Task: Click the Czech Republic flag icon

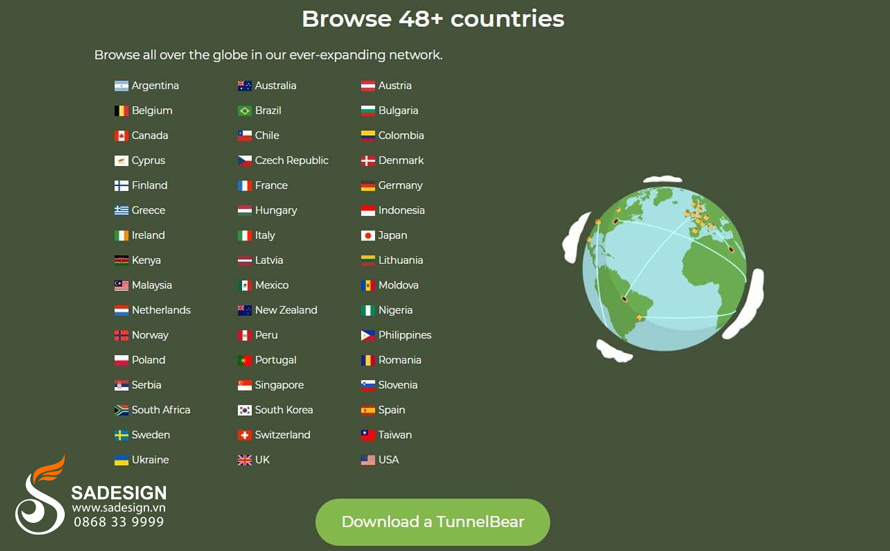Action: (245, 161)
